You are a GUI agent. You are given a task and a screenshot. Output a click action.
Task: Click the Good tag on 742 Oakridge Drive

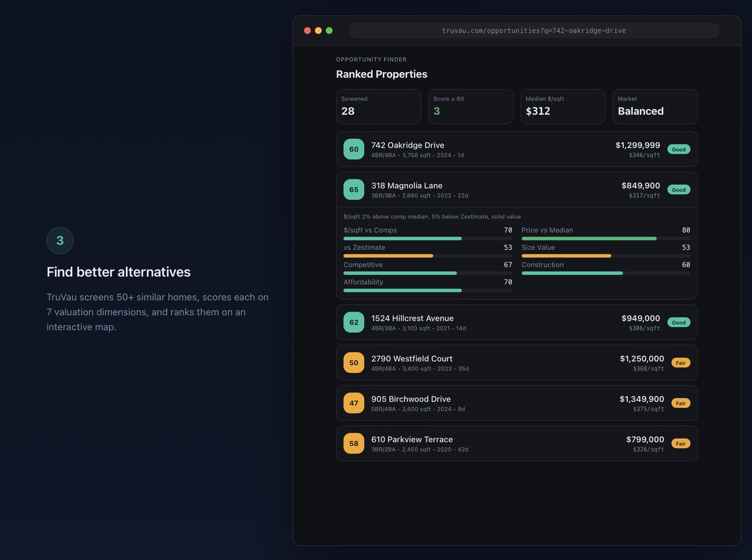coord(679,149)
